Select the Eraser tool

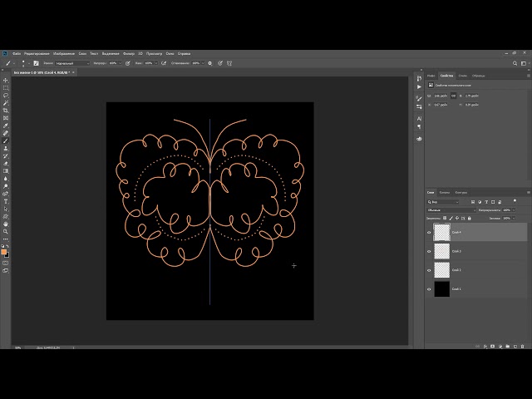click(6, 163)
